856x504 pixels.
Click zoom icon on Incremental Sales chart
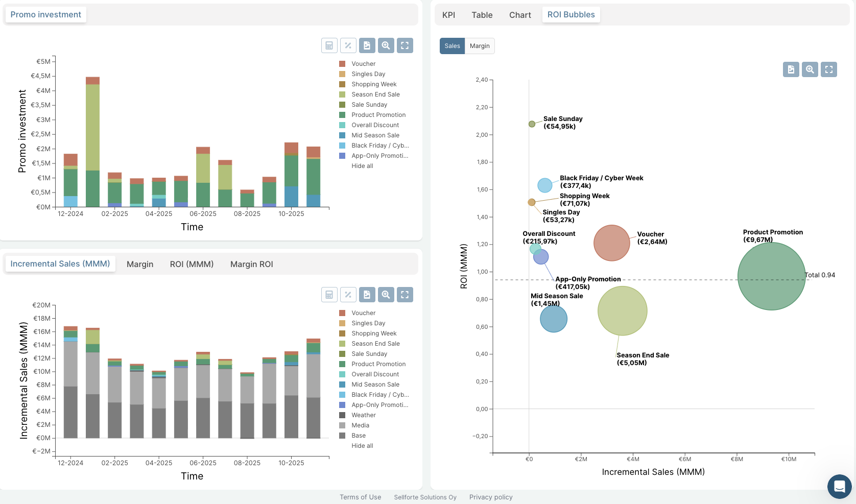[386, 295]
